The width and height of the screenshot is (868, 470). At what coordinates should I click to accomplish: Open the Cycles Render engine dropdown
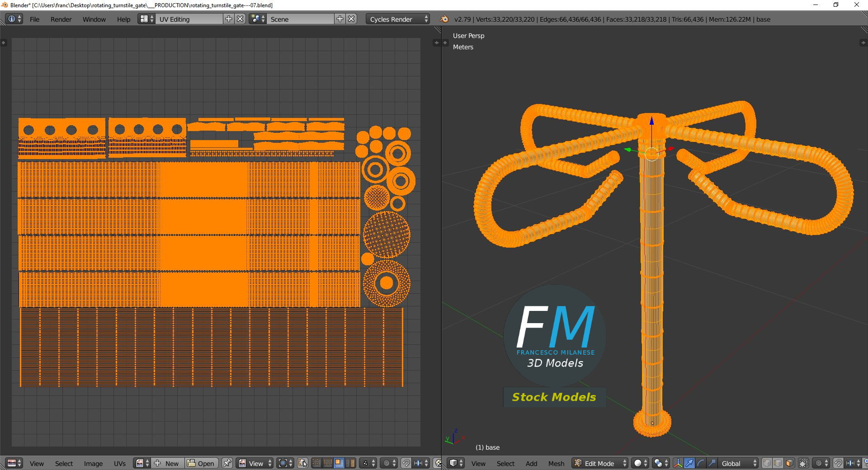coord(398,19)
